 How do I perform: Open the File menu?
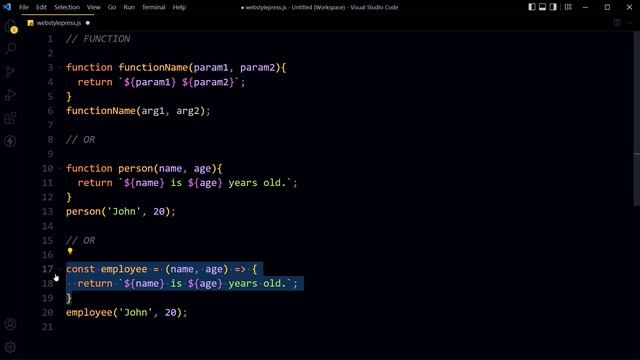point(24,7)
